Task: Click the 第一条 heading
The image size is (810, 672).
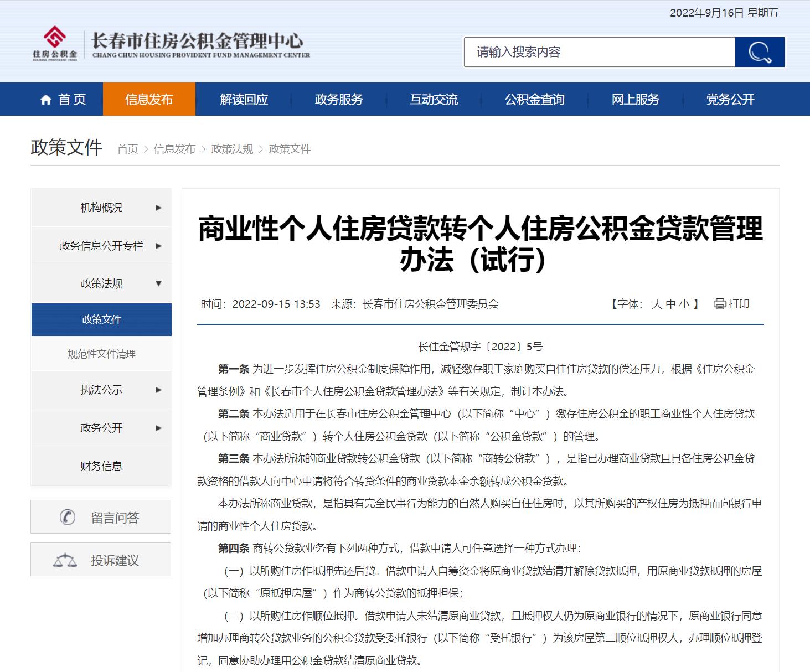Action: [234, 369]
